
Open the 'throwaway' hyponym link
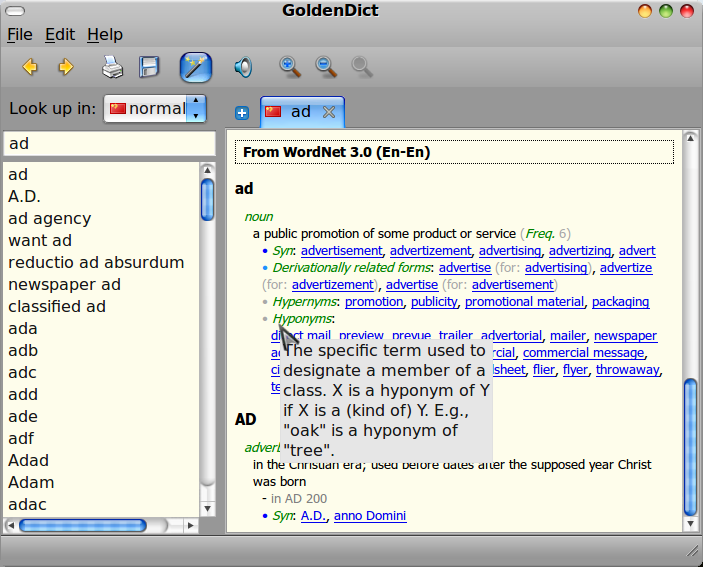coord(628,370)
